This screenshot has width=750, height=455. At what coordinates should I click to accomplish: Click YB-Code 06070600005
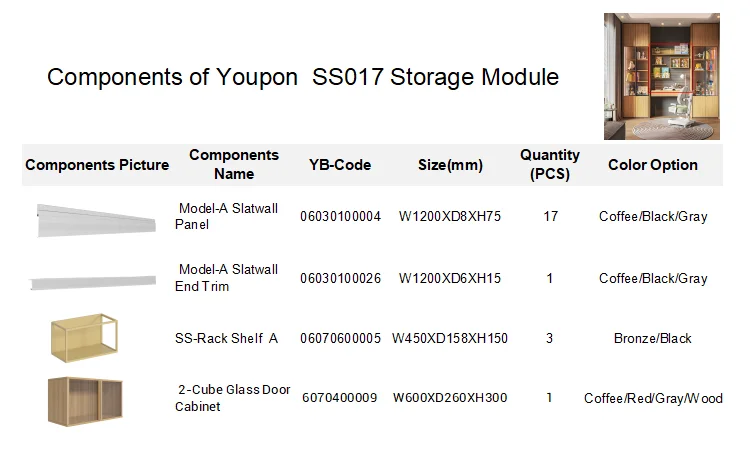(x=340, y=338)
